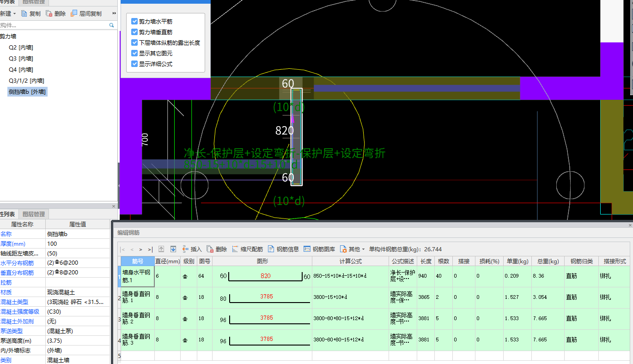Select 剪力墙 category node

coord(8,36)
